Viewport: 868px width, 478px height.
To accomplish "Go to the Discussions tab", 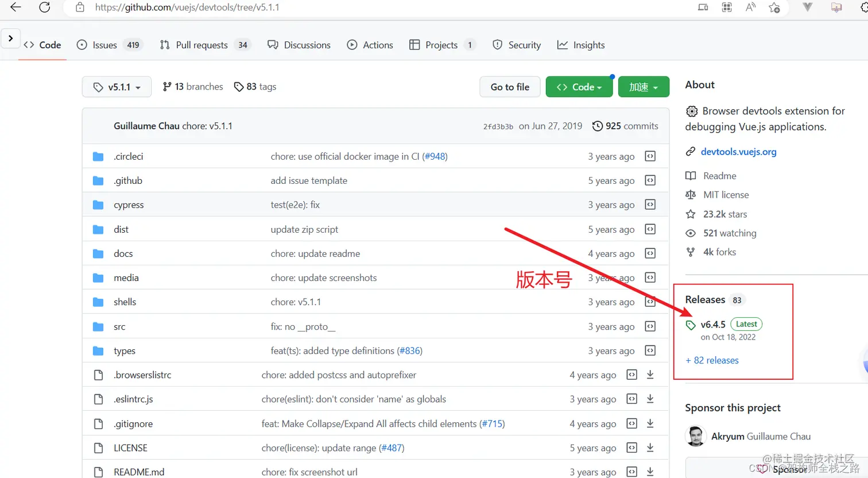I will pos(299,45).
